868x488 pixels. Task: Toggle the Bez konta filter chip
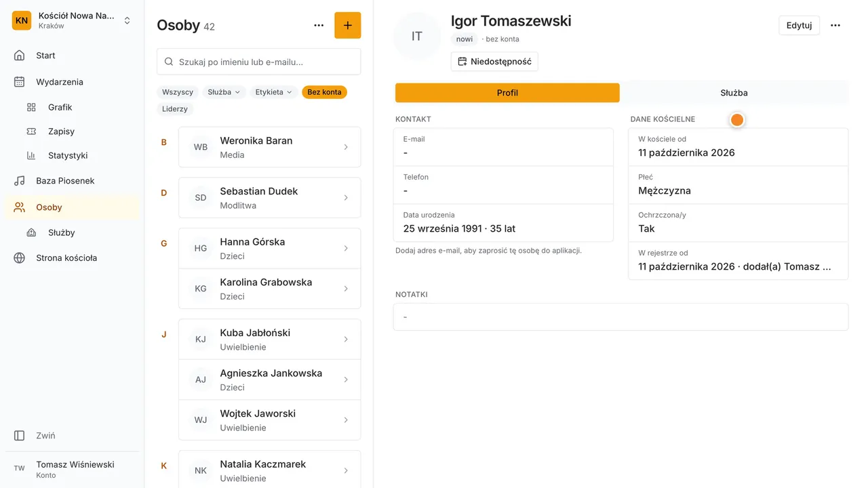pyautogui.click(x=324, y=92)
